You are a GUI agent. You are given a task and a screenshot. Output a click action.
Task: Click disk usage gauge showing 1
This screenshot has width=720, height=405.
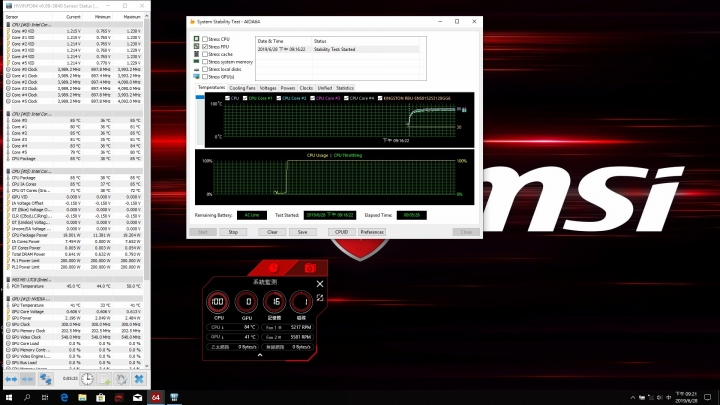(301, 302)
